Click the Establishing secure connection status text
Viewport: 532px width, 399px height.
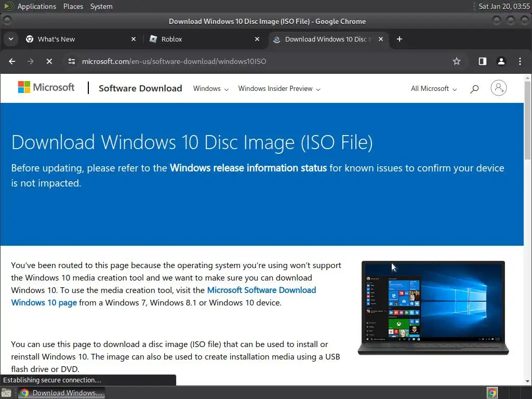tap(52, 380)
